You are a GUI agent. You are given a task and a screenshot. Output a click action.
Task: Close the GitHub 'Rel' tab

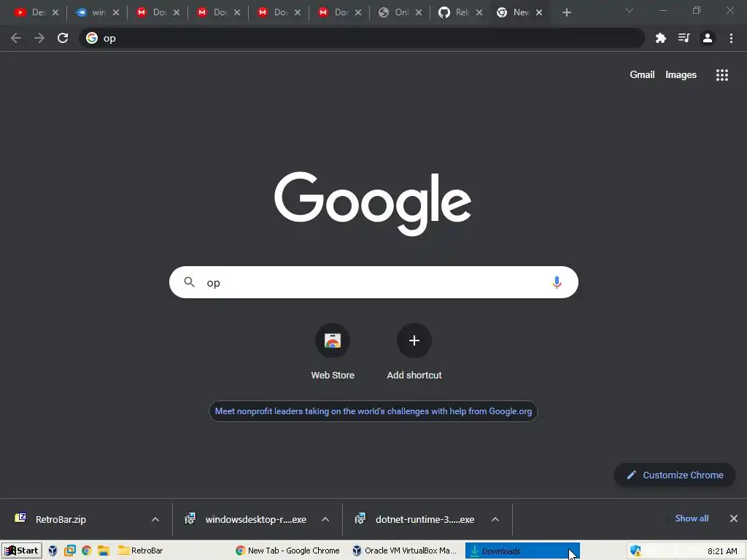pyautogui.click(x=479, y=12)
